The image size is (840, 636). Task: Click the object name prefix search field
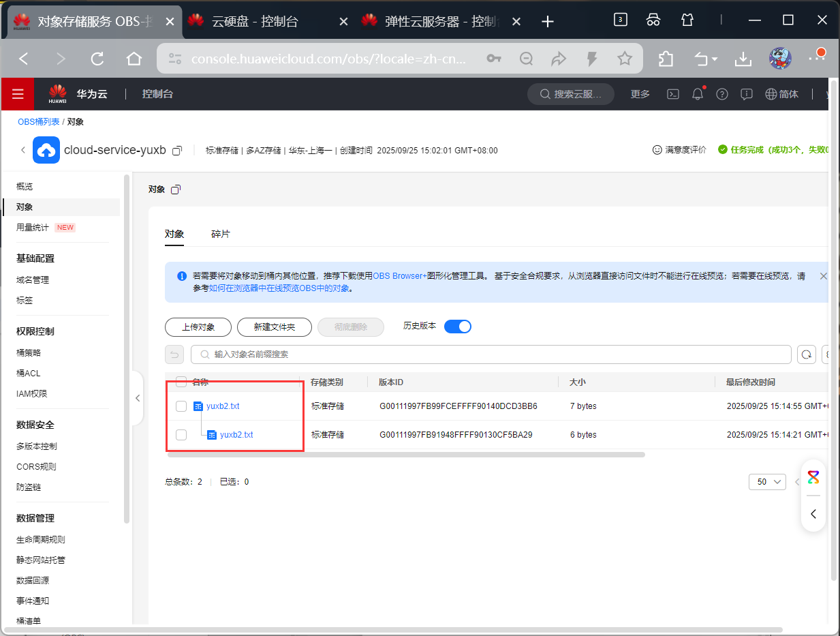491,354
